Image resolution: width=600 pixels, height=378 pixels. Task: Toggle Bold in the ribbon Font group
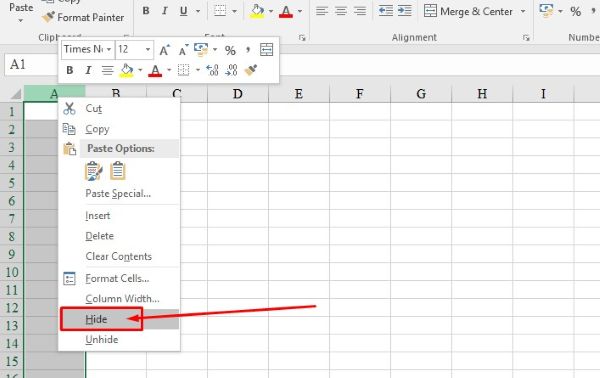(146, 11)
